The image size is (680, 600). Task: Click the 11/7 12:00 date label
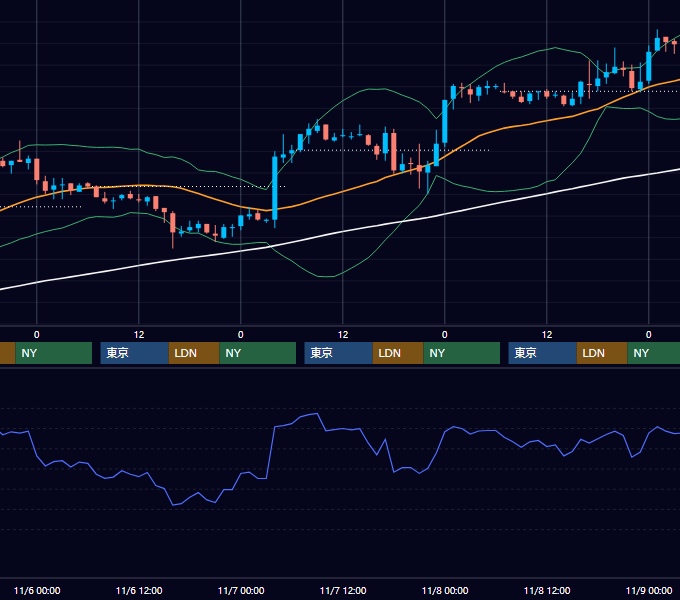[343, 590]
